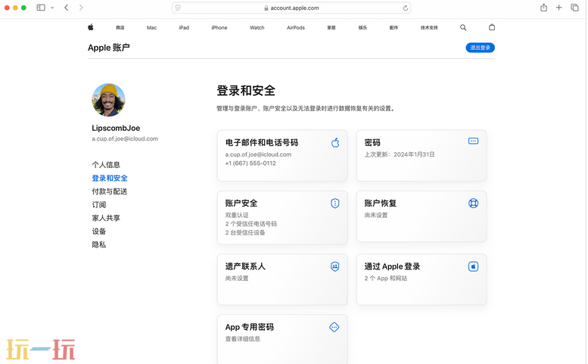
Task: Open 配件 in the navigation bar
Action: tap(394, 28)
